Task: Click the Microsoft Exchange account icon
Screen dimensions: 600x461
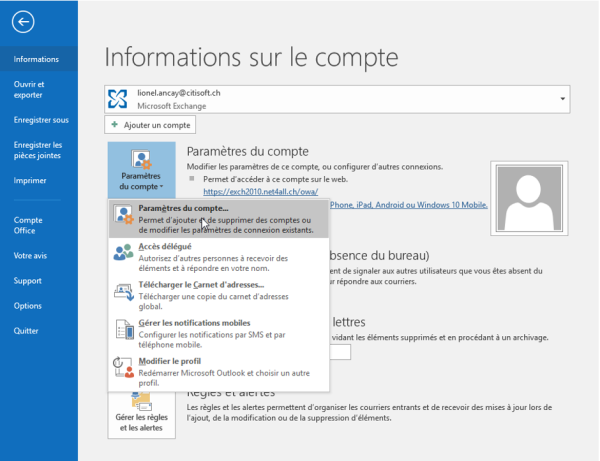Action: [117, 99]
